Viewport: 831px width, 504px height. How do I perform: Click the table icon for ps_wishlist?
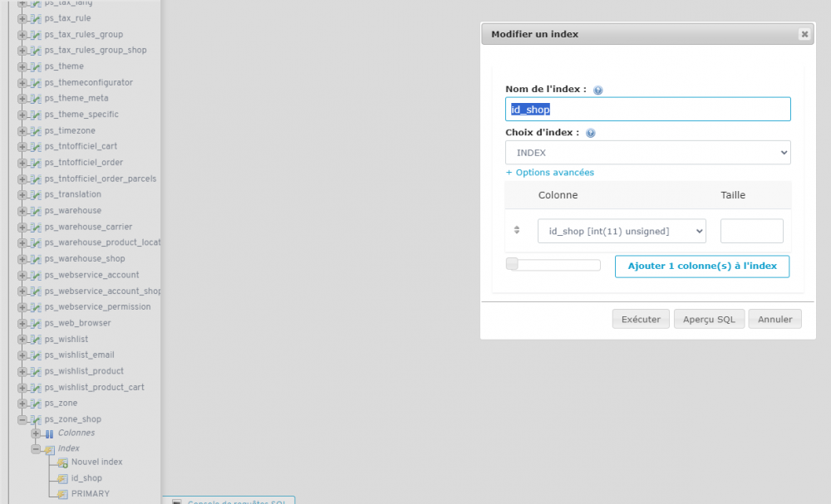36,340
